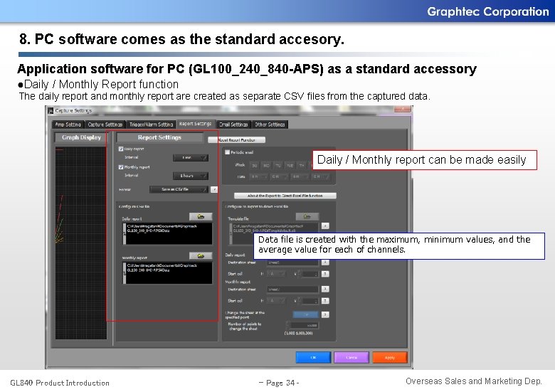Open last periodic email Time dropdown
This screenshot has height=392, width=555.
pyautogui.click(x=321, y=176)
